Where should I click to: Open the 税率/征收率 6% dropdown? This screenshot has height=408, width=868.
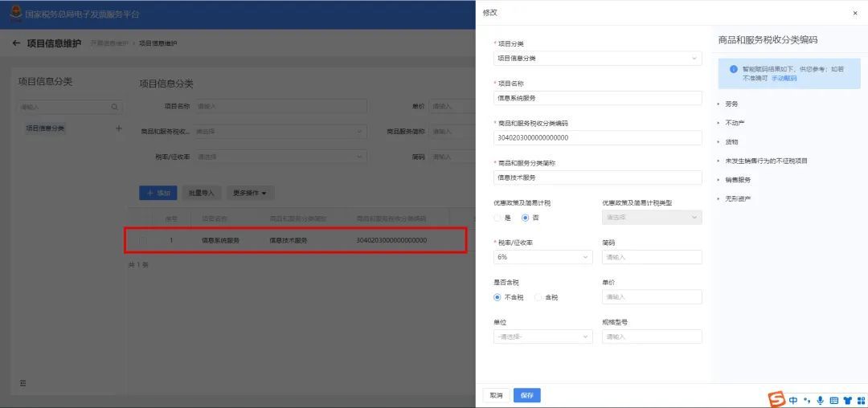pyautogui.click(x=542, y=257)
